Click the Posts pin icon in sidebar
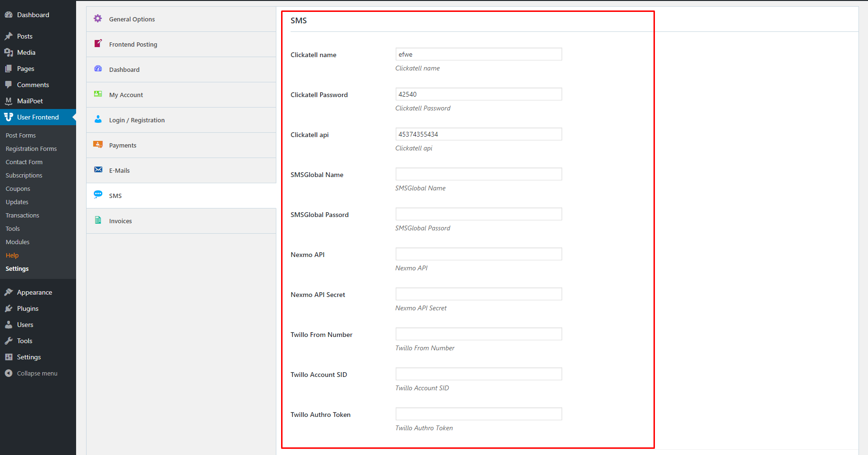 click(9, 36)
